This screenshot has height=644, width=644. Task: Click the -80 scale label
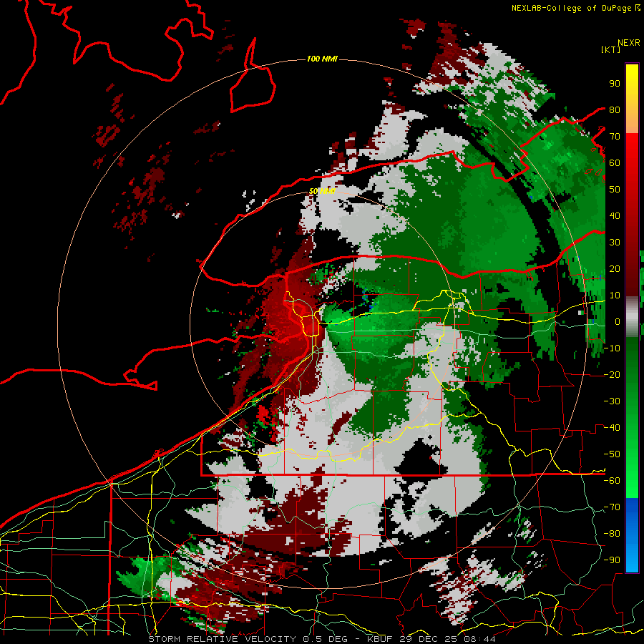(612, 534)
